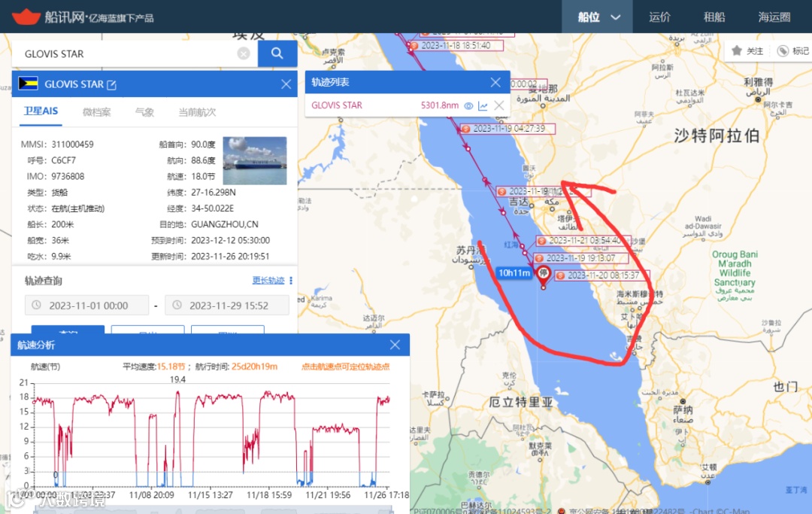
Task: Click the 标记 tag marker icon
Action: 783,50
